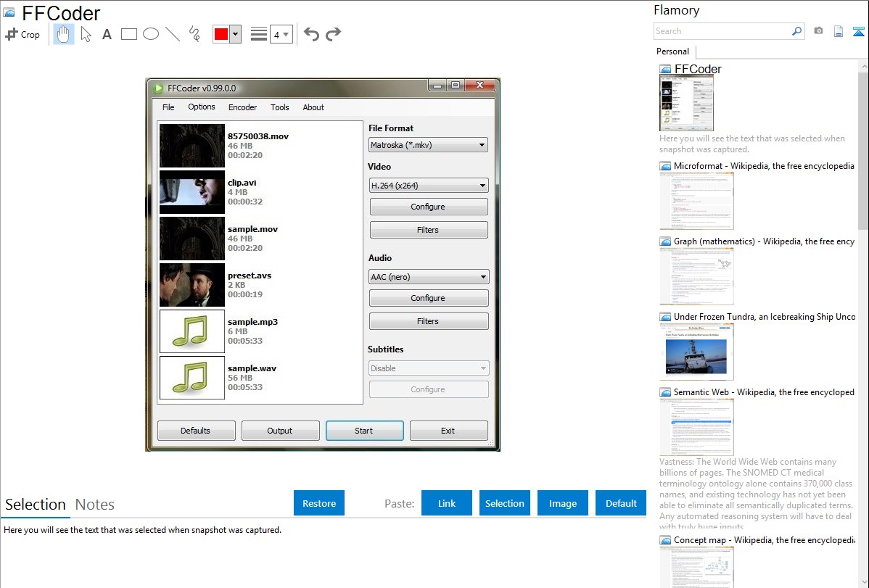Open the Tools menu in FFCoder
This screenshot has height=588, width=869.
pos(280,107)
